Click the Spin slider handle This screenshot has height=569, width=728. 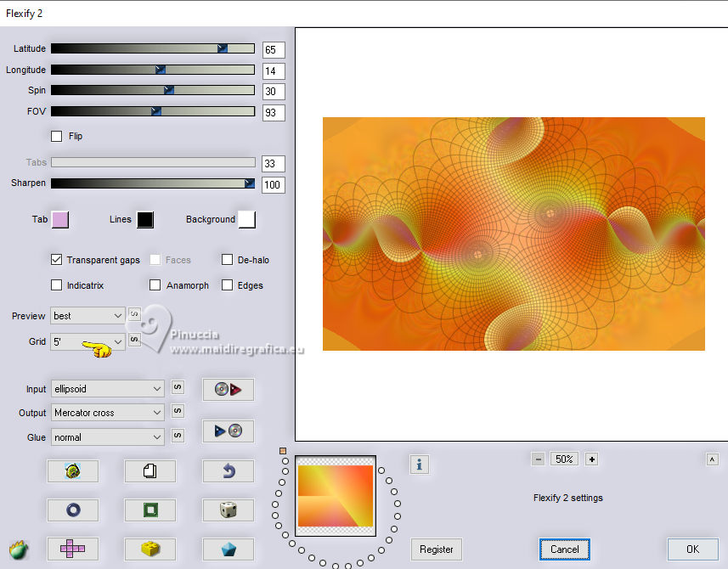(169, 90)
